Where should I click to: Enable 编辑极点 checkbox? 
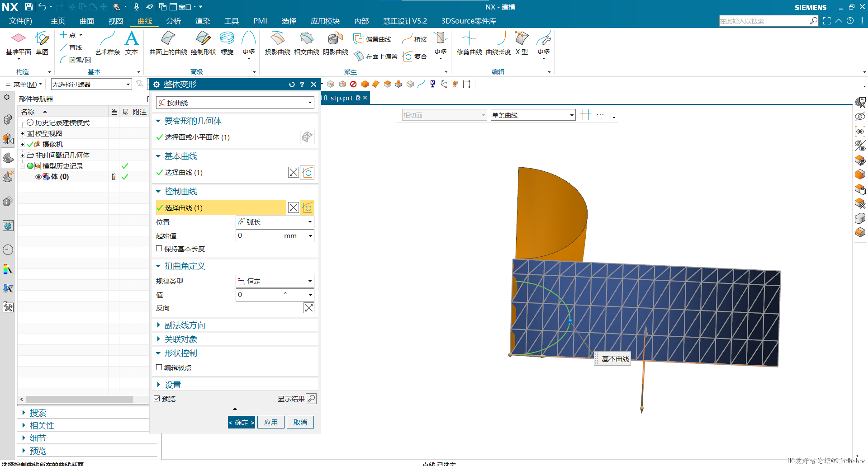(159, 367)
